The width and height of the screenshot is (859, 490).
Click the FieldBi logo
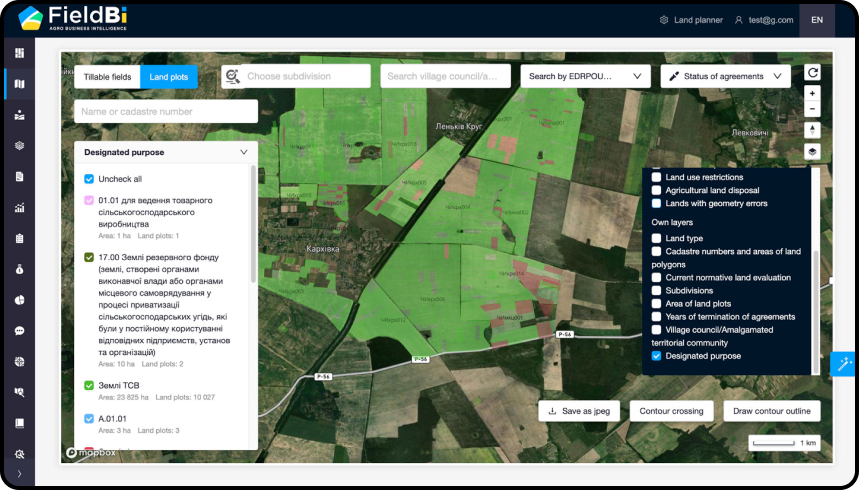click(72, 18)
